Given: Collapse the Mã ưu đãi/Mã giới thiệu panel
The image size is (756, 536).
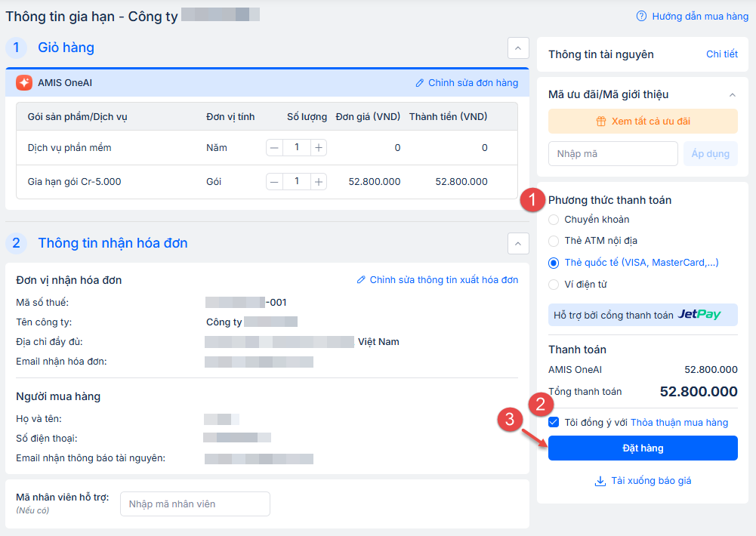Looking at the screenshot, I should pyautogui.click(x=732, y=95).
